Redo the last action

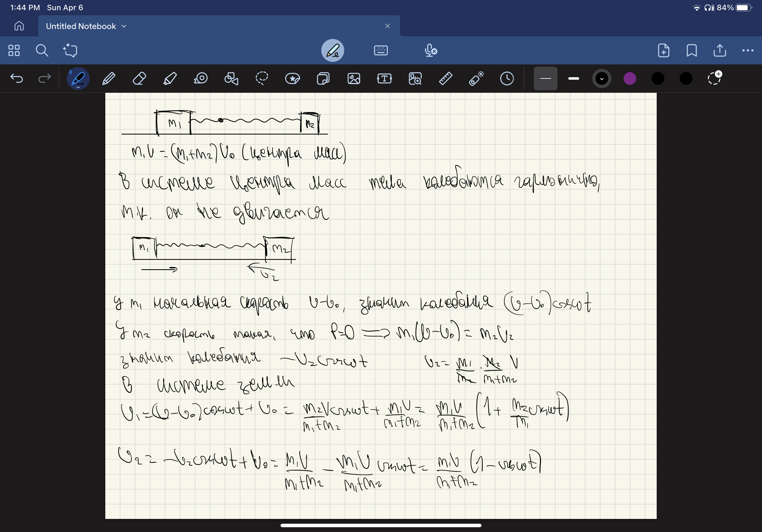click(44, 78)
